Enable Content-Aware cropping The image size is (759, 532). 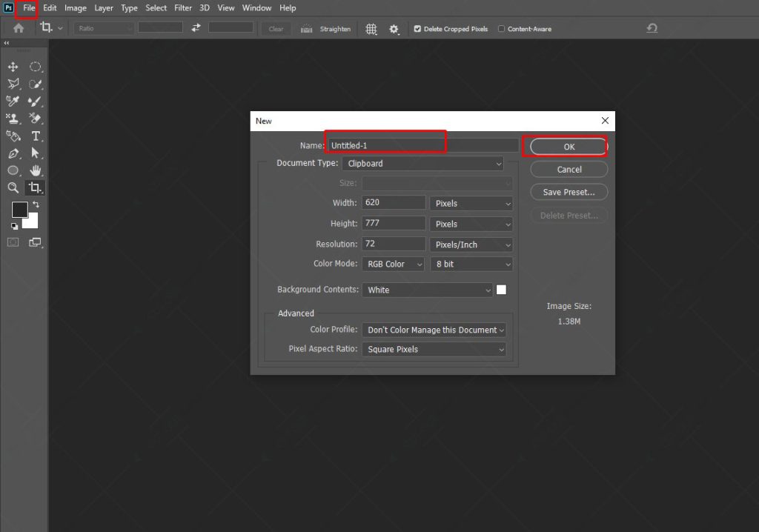[502, 29]
